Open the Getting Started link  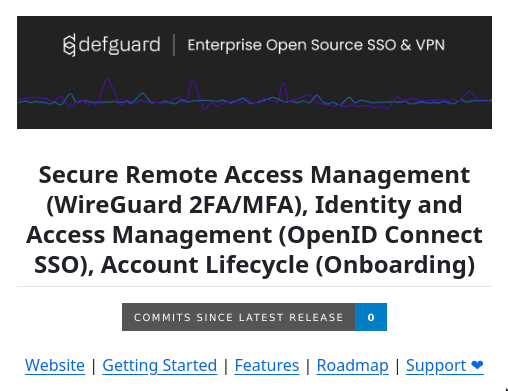tap(160, 365)
